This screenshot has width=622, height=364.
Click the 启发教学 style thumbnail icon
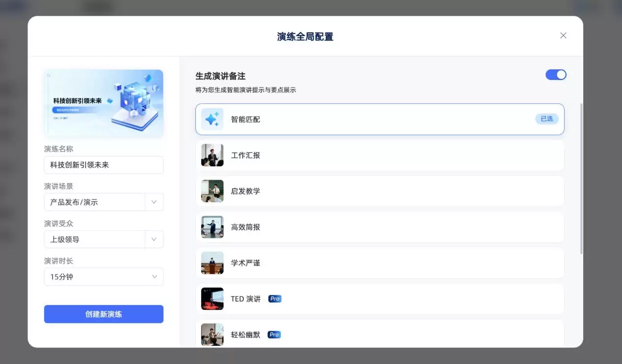(212, 191)
